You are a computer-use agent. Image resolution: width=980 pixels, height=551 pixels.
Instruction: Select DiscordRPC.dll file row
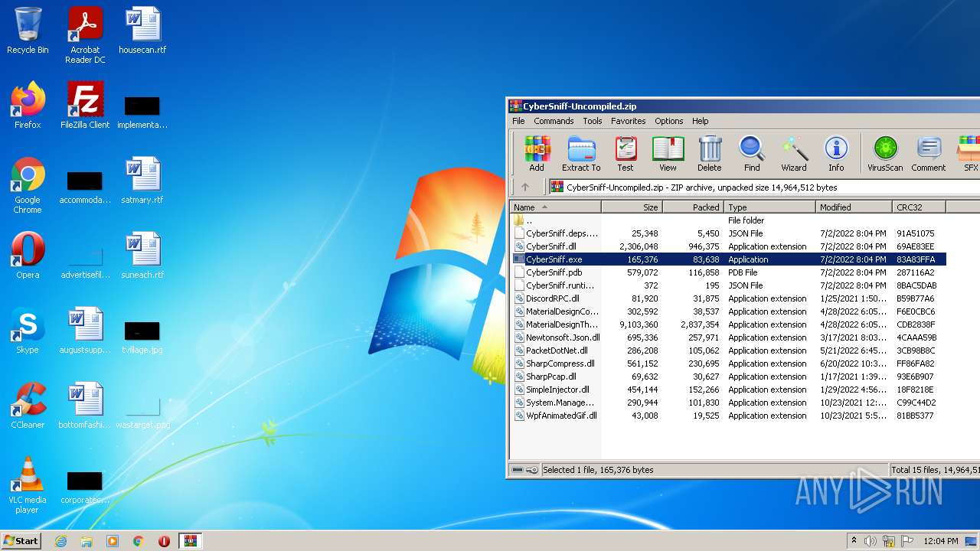[729, 298]
